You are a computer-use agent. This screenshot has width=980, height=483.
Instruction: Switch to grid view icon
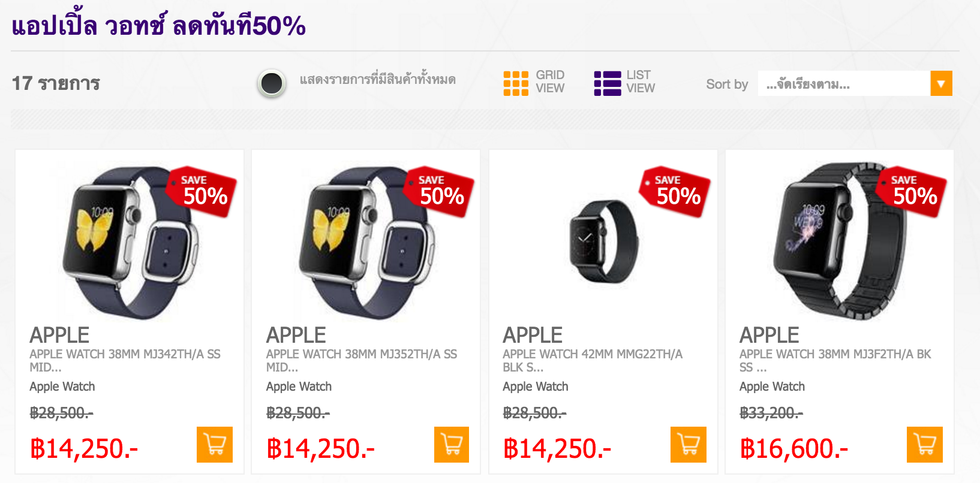(516, 83)
